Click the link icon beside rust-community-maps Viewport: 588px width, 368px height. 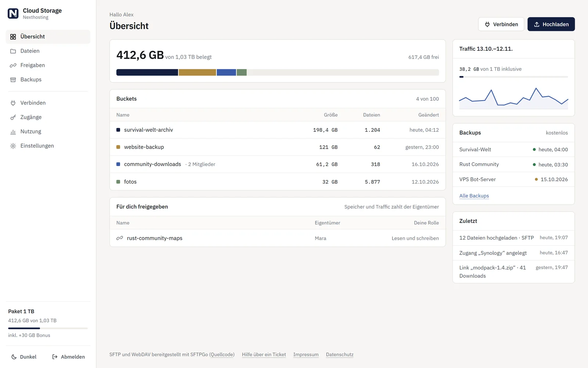point(119,238)
